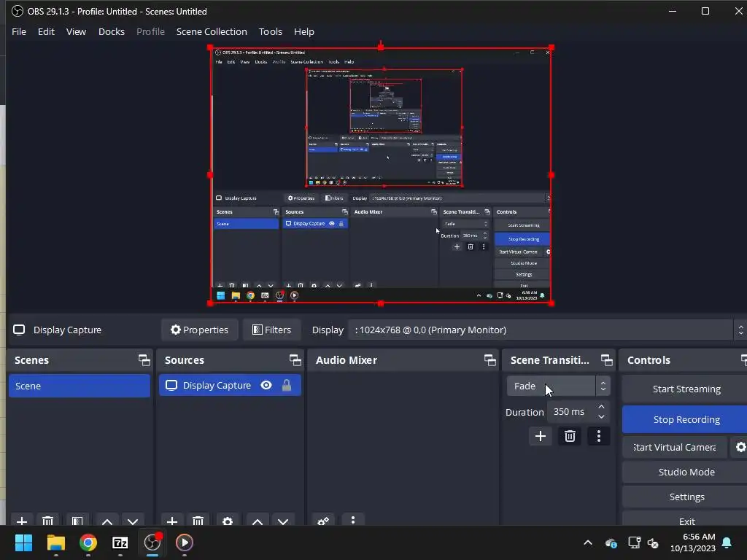The height and width of the screenshot is (560, 747).
Task: Click top-center red resize handle on preview
Action: click(x=381, y=47)
